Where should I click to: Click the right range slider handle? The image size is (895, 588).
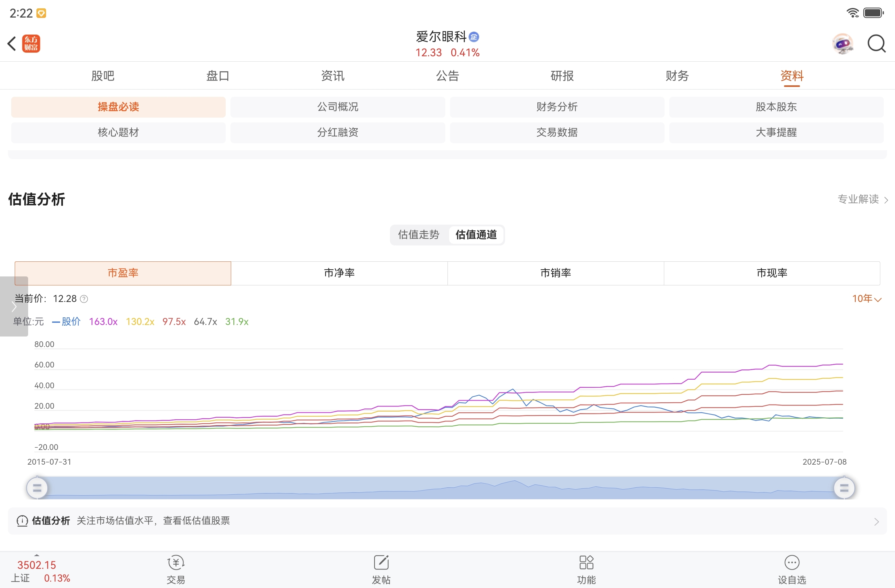click(844, 488)
